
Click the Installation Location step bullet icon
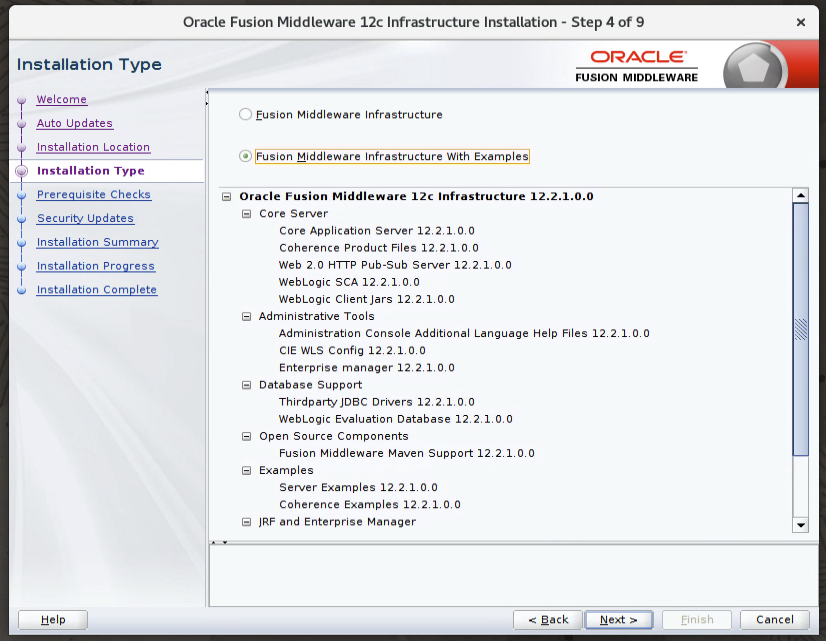pos(22,147)
